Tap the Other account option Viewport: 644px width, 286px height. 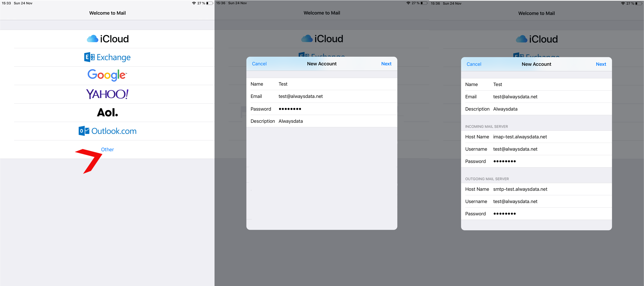(107, 149)
